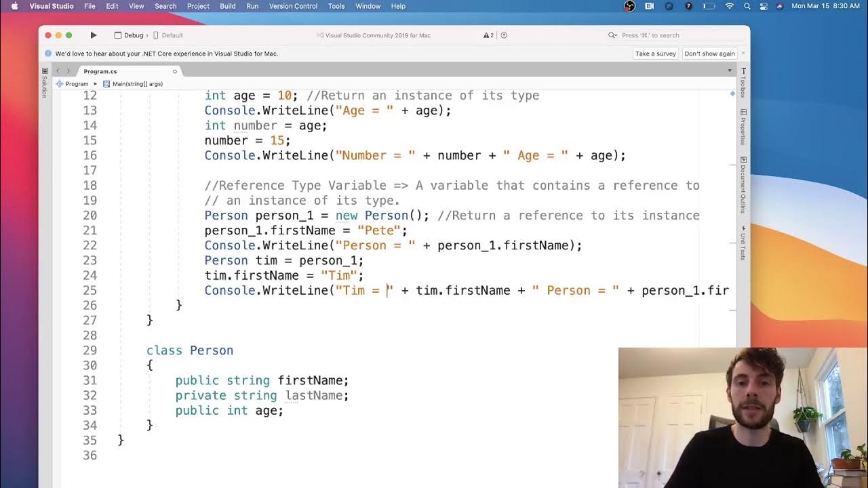The height and width of the screenshot is (488, 868).
Task: Open the Default run target selector
Action: [x=168, y=35]
